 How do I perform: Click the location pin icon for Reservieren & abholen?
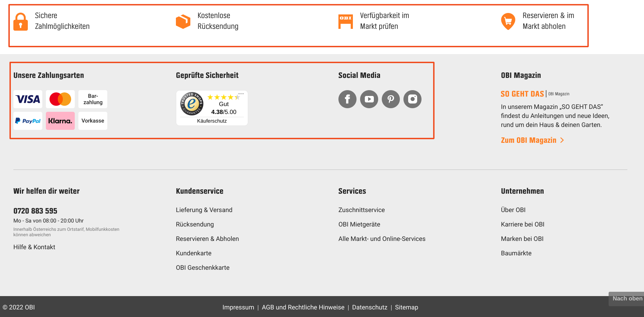pyautogui.click(x=508, y=21)
